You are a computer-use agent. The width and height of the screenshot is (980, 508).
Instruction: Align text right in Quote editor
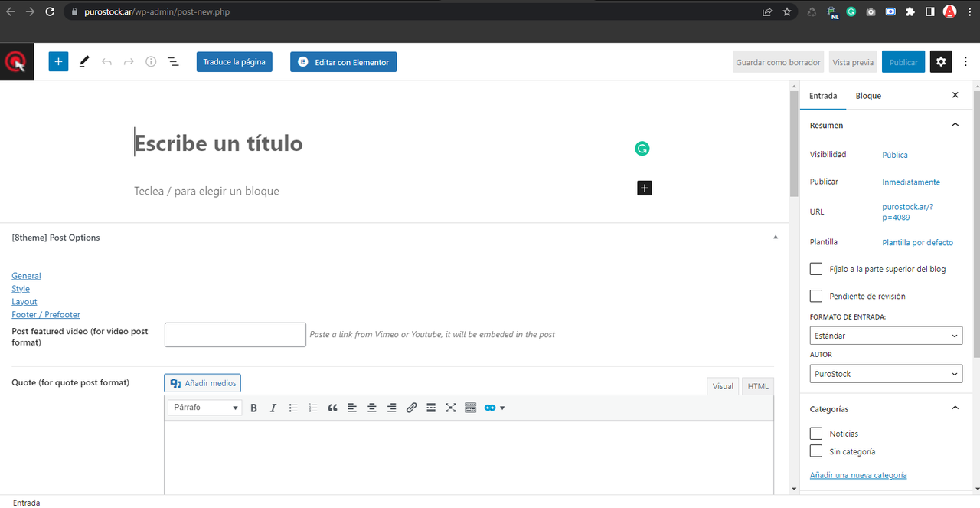point(391,408)
